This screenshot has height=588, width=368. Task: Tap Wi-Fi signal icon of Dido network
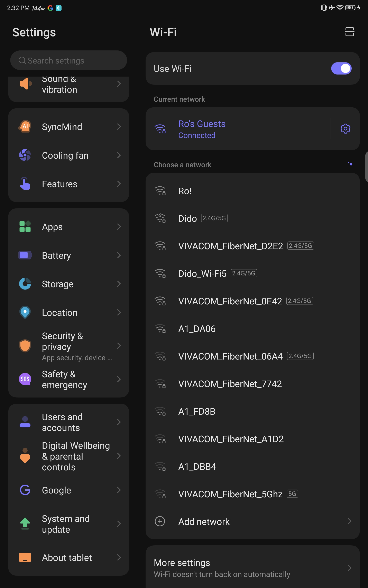point(160,218)
